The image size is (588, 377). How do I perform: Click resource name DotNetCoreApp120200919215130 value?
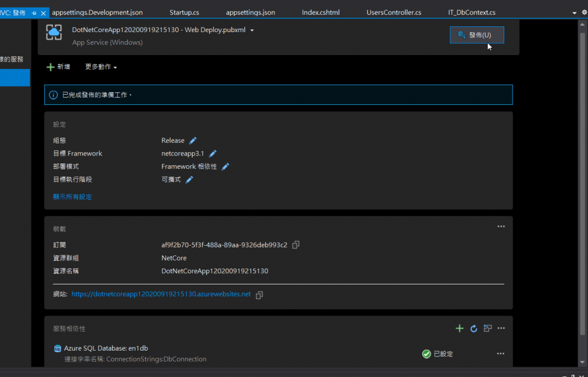tap(215, 271)
